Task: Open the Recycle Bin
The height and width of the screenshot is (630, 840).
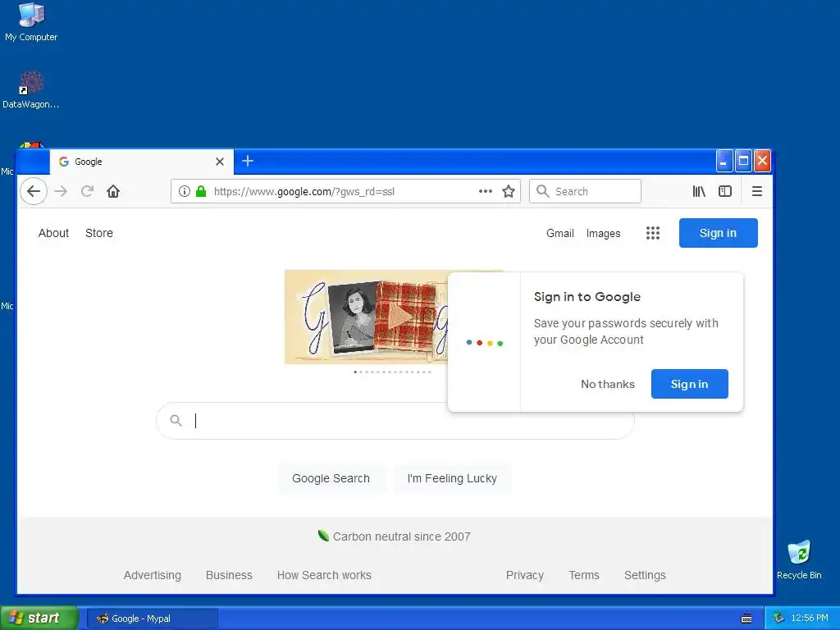Action: point(799,560)
